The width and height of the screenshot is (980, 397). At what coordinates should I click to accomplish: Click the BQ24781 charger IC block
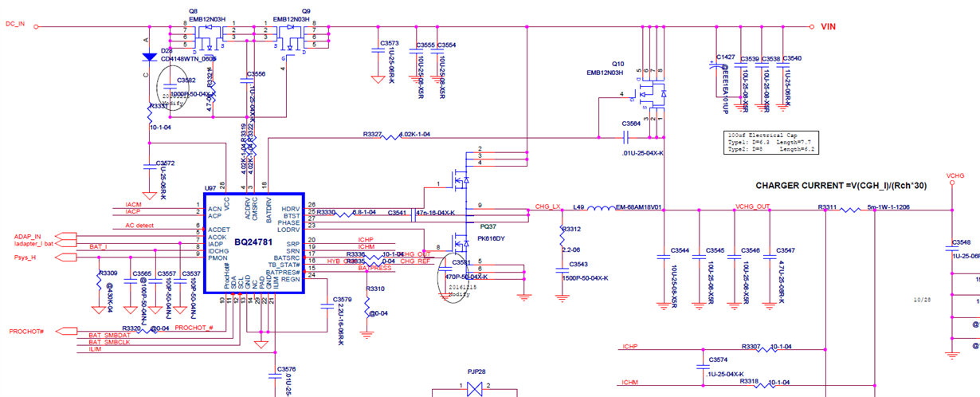pos(253,242)
